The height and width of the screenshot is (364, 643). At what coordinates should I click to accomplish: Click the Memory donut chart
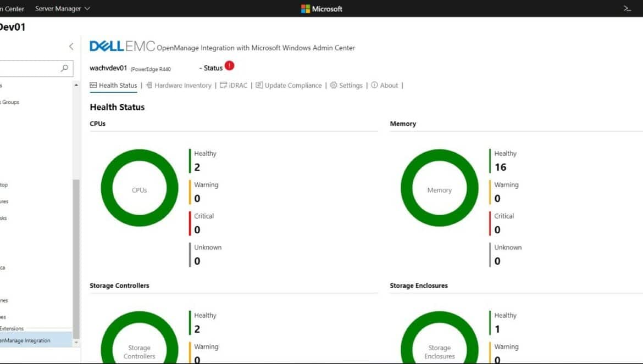click(439, 188)
